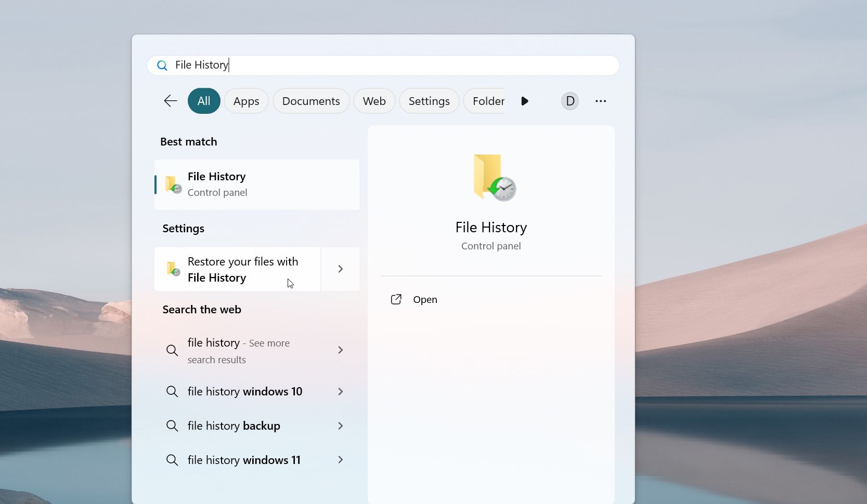Select the All filter tab
This screenshot has height=504, width=867.
(204, 101)
